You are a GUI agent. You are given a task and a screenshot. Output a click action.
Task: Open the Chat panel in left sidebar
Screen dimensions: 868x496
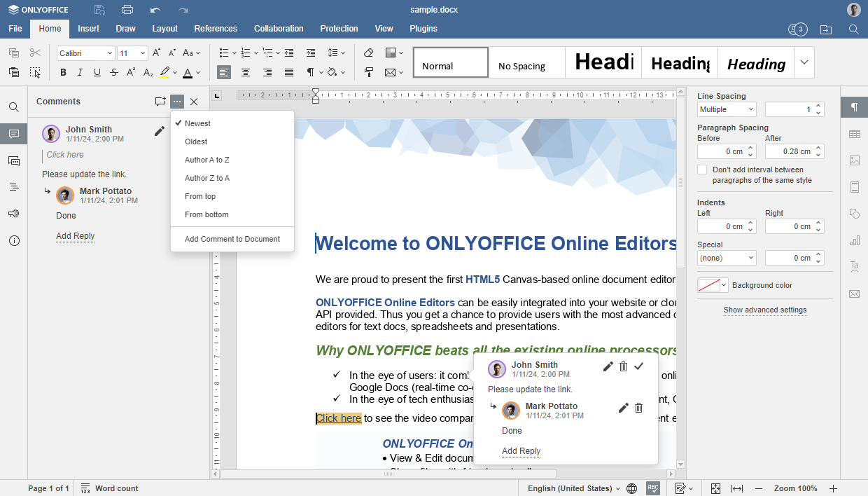pos(14,160)
